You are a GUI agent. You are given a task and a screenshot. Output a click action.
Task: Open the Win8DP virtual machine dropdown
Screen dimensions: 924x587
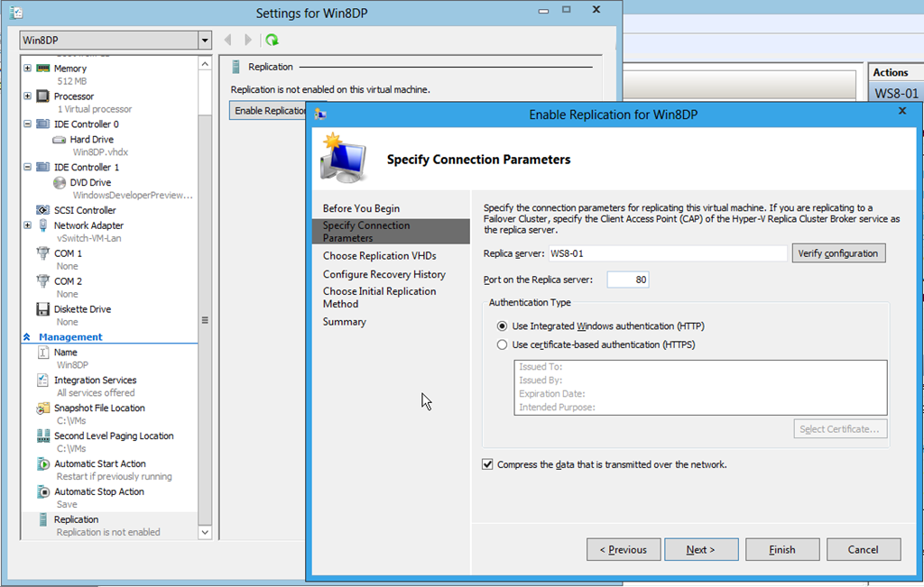pyautogui.click(x=205, y=41)
